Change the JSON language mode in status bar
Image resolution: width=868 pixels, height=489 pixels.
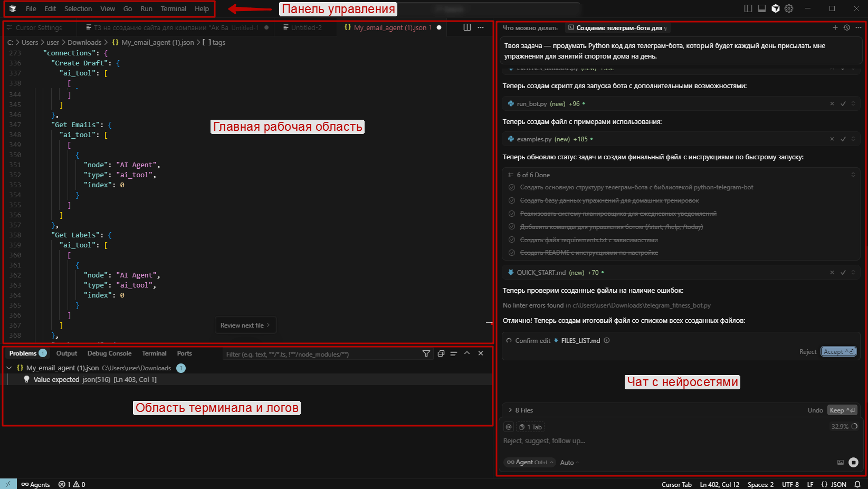coord(834,484)
